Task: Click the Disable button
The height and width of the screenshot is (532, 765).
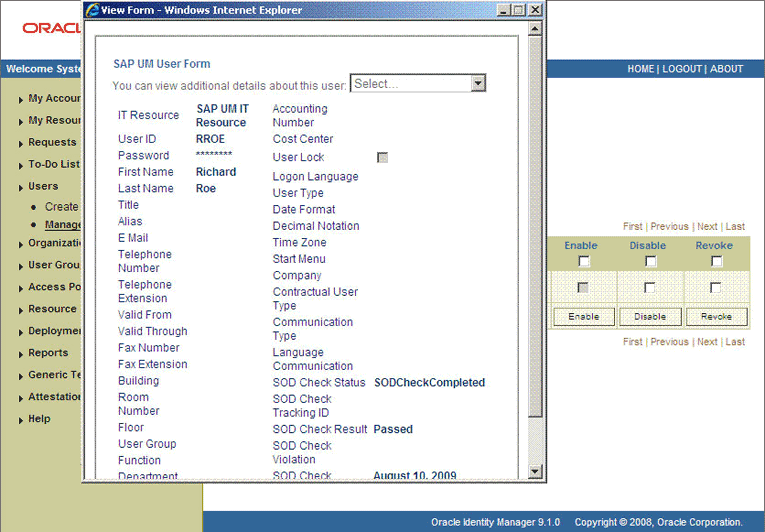Action: 650,317
